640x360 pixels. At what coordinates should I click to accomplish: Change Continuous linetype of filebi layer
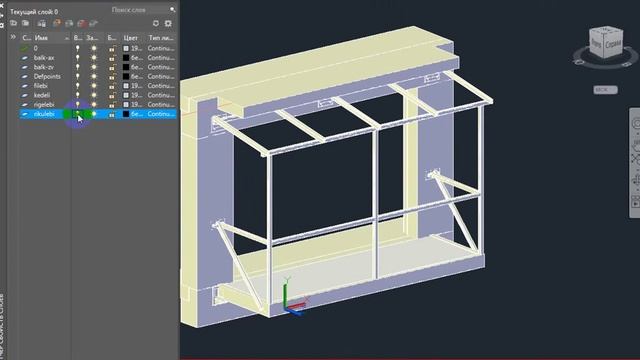[x=161, y=86]
